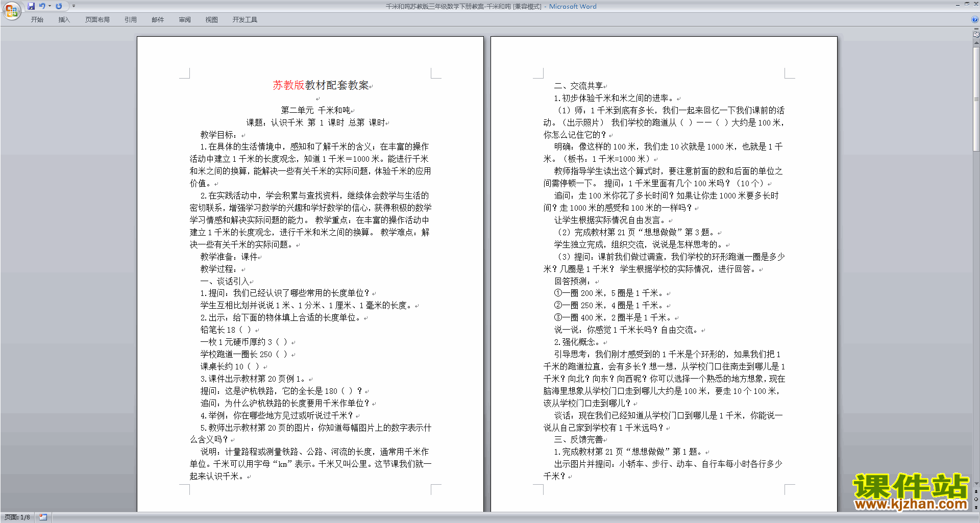This screenshot has width=980, height=523.
Task: Click line 课桌长约 10（ ）
Action: point(230,366)
